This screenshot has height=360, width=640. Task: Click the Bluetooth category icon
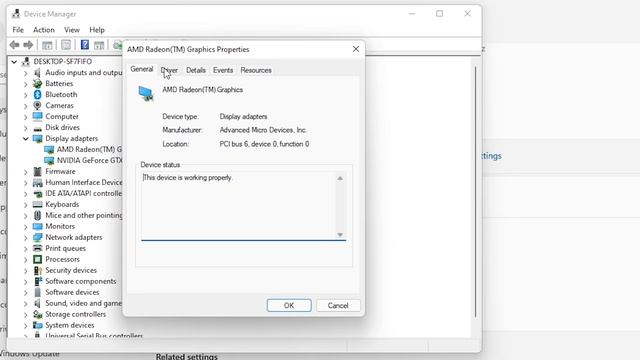(x=38, y=94)
